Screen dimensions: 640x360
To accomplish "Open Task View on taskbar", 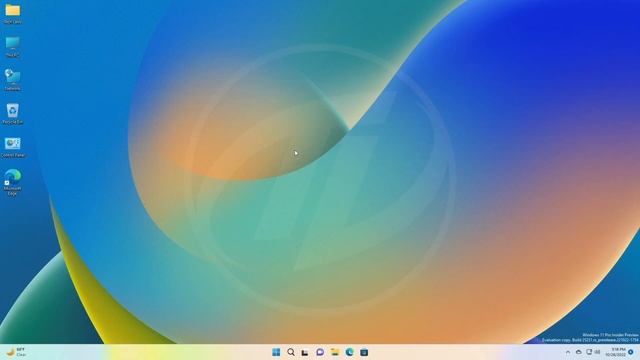I will coord(305,352).
